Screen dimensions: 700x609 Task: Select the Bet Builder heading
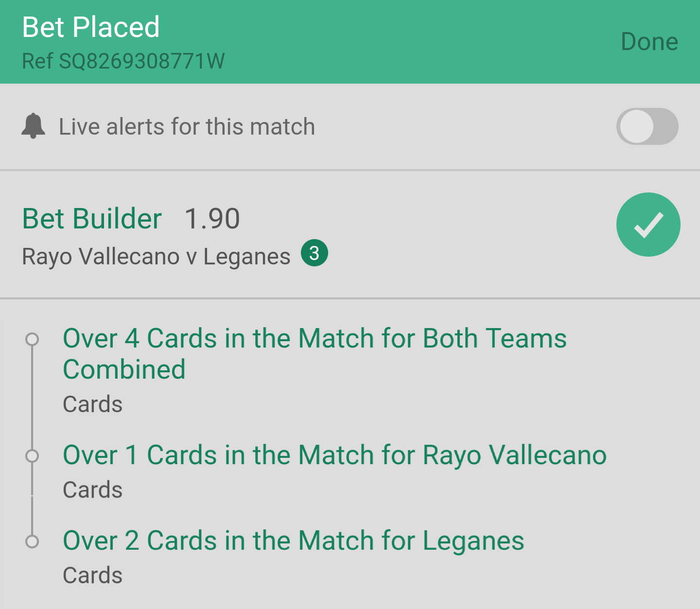tap(92, 218)
